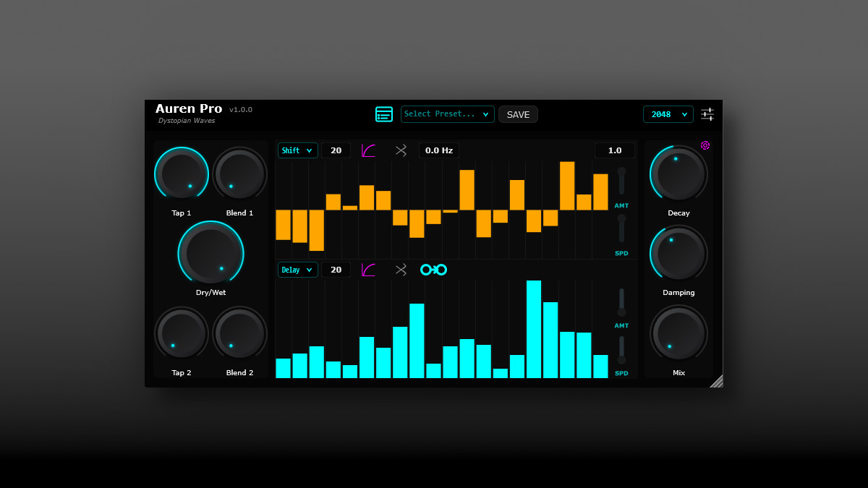Click the 1.0 value field
868x488 pixels.
(615, 150)
